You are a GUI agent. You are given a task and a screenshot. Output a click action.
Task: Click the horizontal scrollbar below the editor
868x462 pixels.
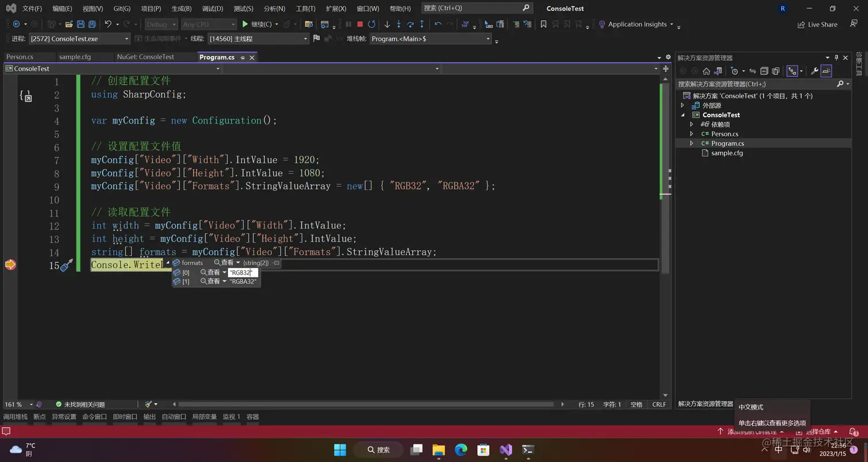coord(365,405)
